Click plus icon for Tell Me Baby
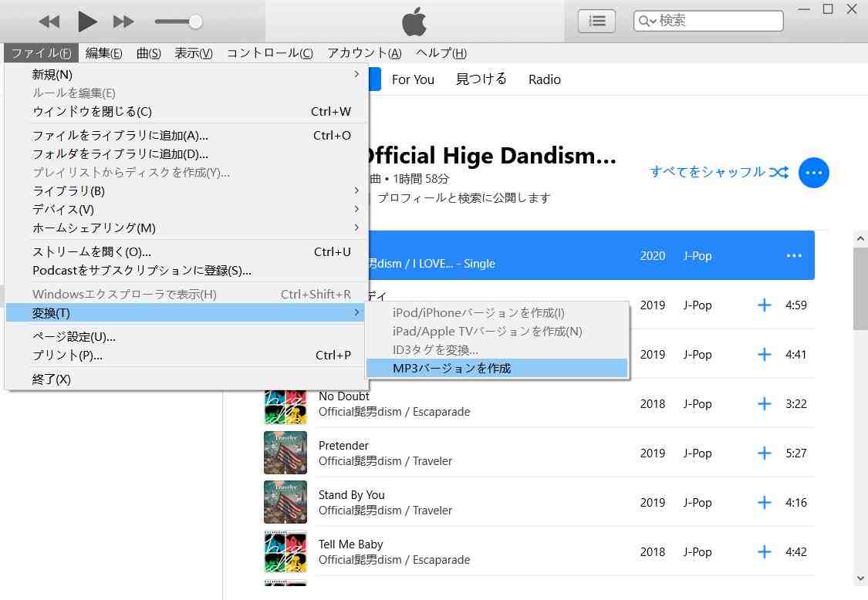868x600 pixels. click(x=764, y=552)
